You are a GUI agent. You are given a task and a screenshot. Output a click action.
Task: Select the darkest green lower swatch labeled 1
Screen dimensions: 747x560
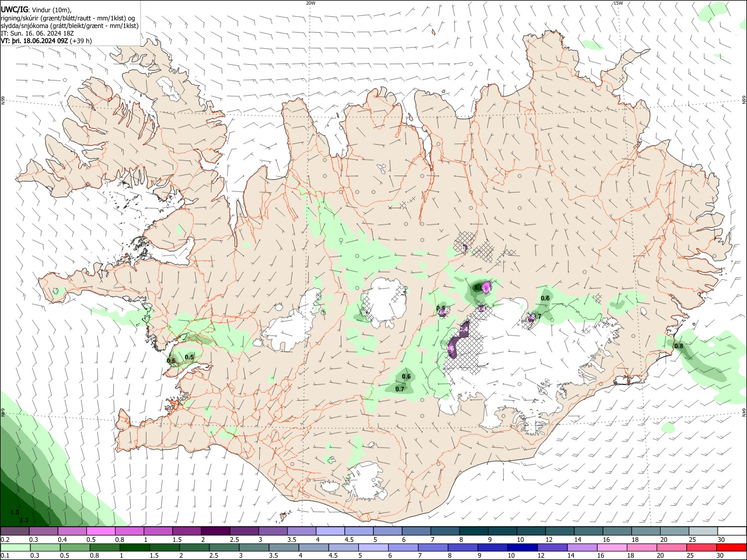(134, 547)
